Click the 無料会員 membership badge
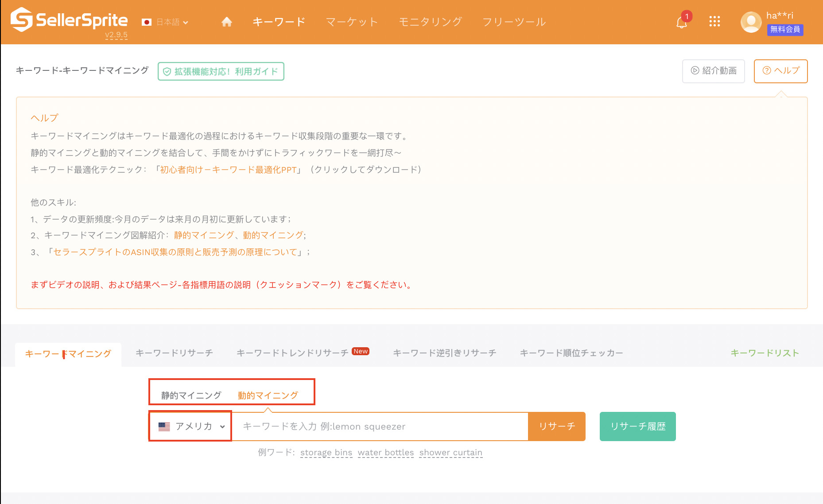Screen dimensions: 823x504 785,30
